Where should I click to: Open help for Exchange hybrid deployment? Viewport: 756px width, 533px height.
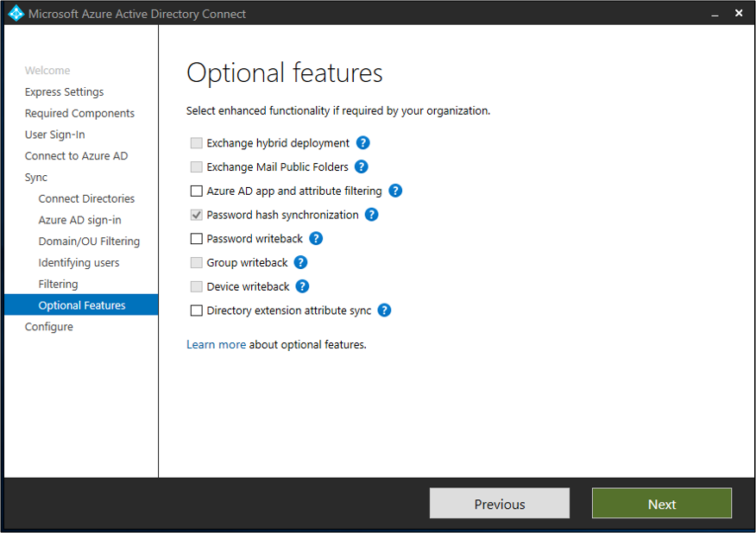tap(362, 142)
